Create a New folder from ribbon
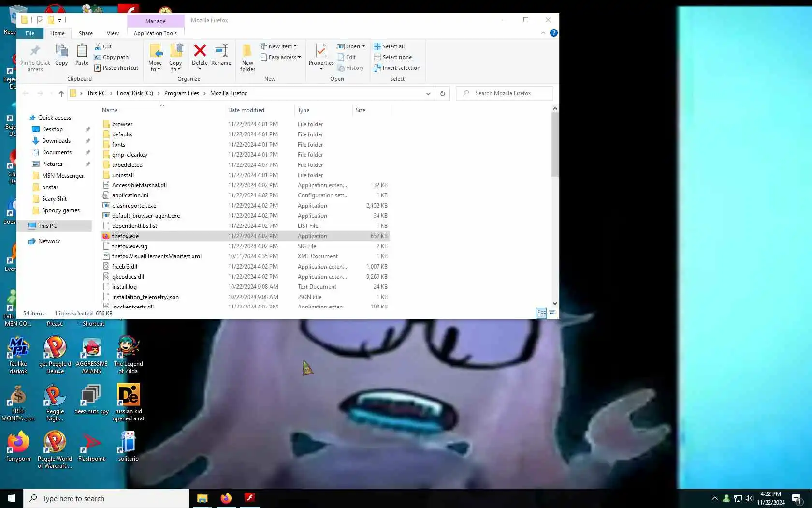The height and width of the screenshot is (508, 812). (x=247, y=58)
